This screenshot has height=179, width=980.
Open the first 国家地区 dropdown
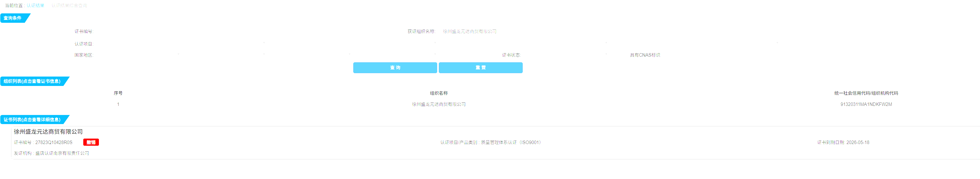137,55
